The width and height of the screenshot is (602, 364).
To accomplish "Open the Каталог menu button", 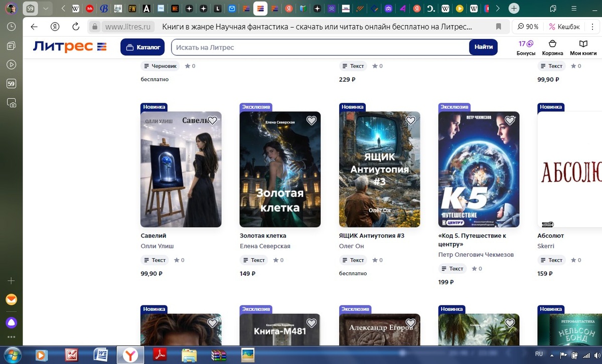I will pos(143,47).
